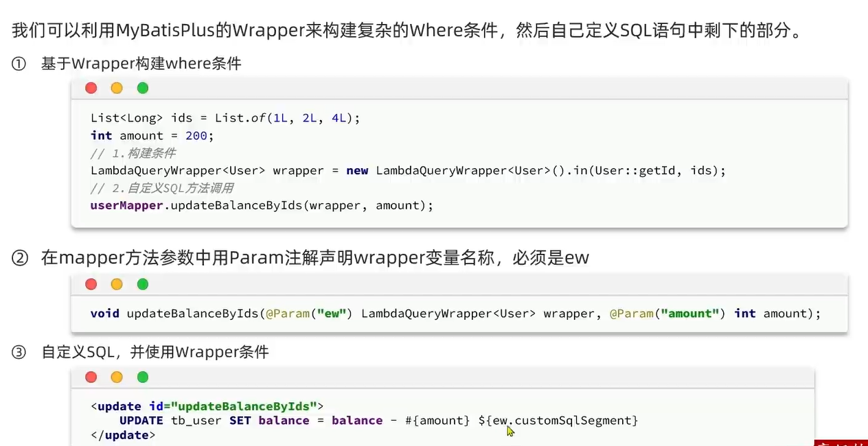Click the red banner in the bottom-right corner
This screenshot has height=446, width=868.
click(841, 443)
